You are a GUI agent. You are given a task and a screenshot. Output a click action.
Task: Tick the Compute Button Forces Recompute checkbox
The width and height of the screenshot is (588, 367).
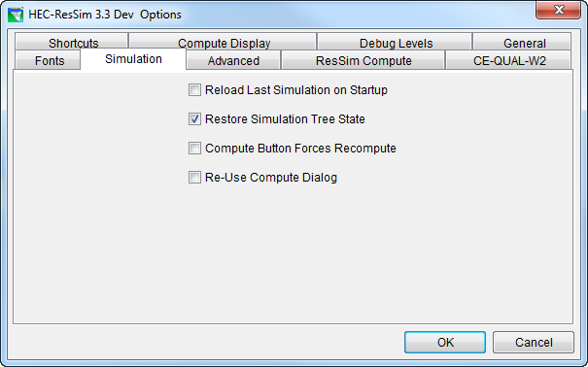(194, 149)
